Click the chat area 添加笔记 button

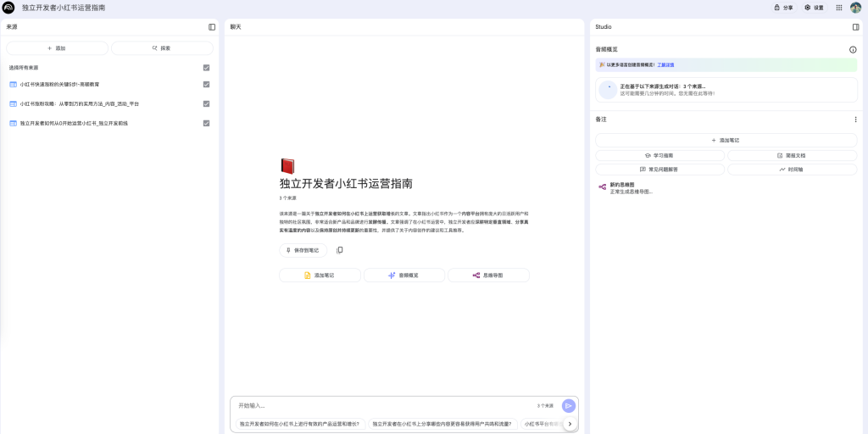(x=320, y=275)
